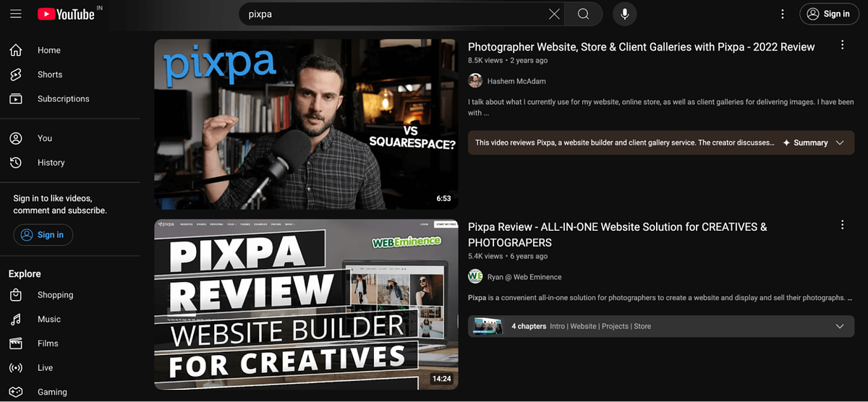Open the You section
Viewport: 868px width, 402px height.
(44, 138)
